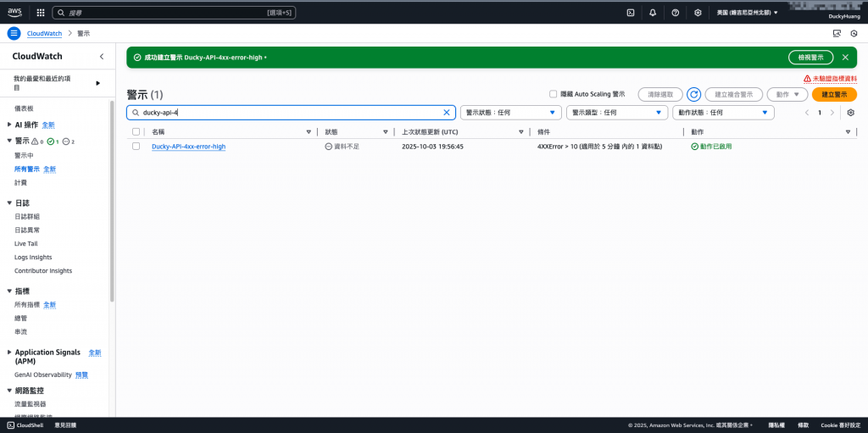
Task: Open 意見回饋 in the footer
Action: (x=66, y=425)
